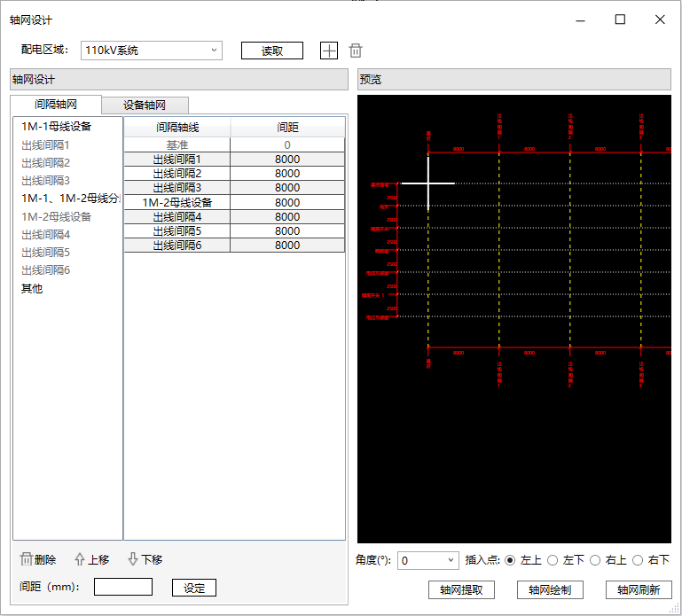The width and height of the screenshot is (682, 616).
Task: Click the 删除 delete icon below list
Action: (27, 559)
